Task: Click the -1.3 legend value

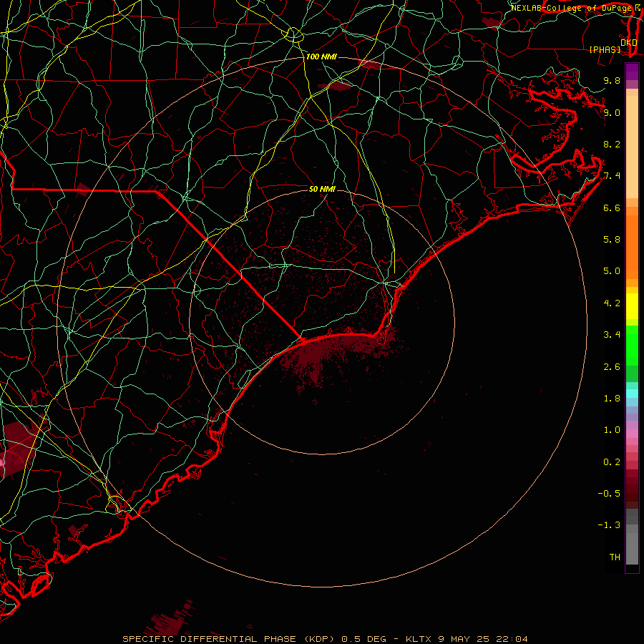Action: tap(609, 525)
